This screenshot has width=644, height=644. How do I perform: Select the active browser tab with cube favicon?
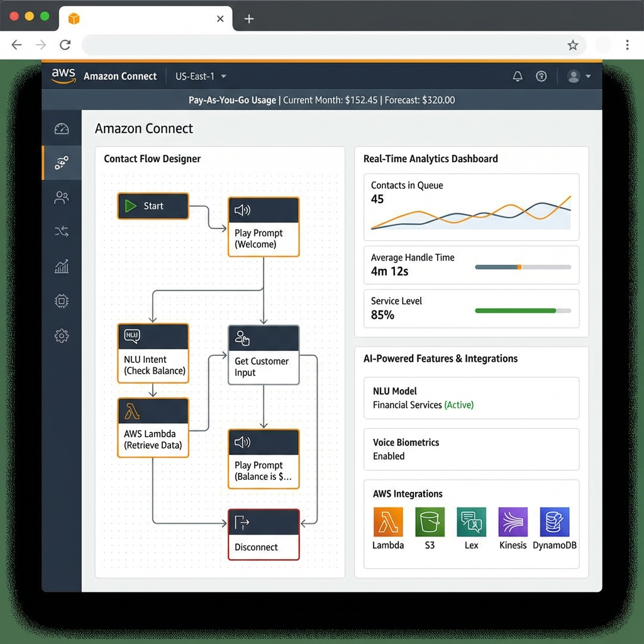pos(146,18)
